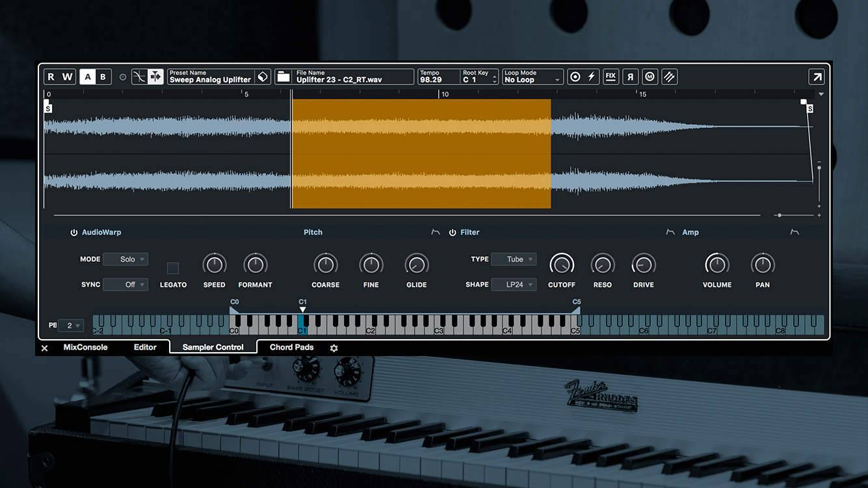868x488 pixels.
Task: Click the snap to zero crossing icon
Action: tap(139, 77)
